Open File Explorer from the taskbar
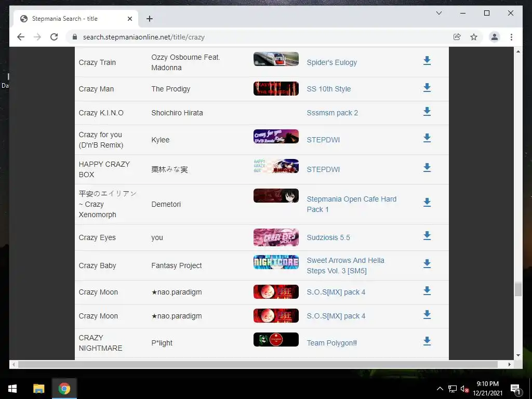 click(38, 389)
